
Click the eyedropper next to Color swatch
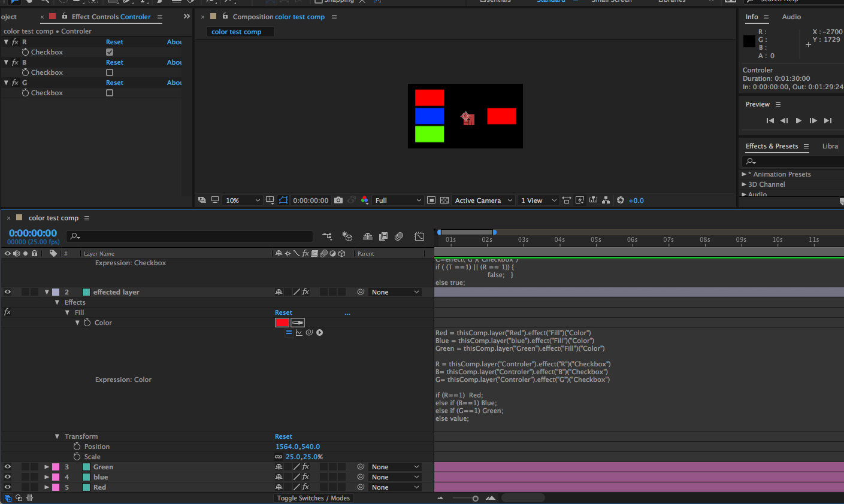(x=298, y=323)
